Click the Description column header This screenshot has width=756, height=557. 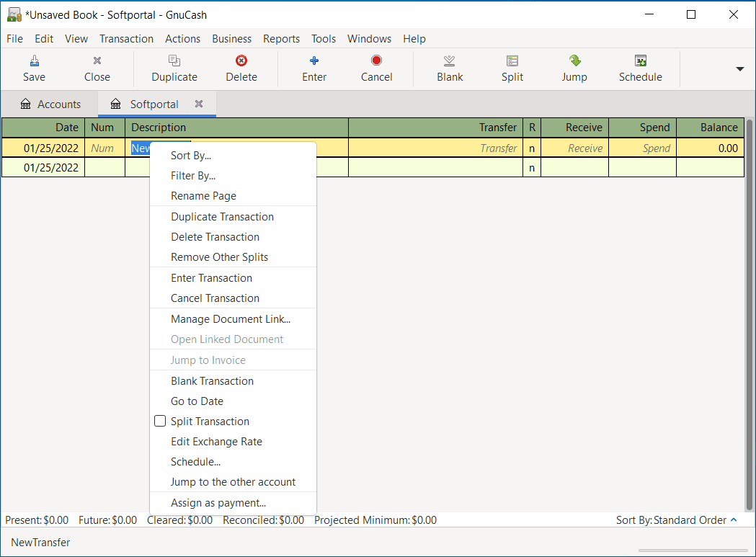coord(236,128)
